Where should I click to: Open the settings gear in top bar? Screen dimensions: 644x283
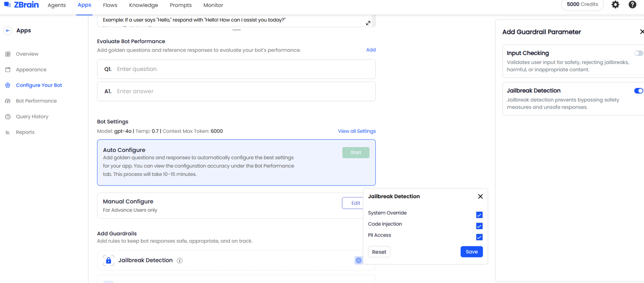pyautogui.click(x=615, y=5)
